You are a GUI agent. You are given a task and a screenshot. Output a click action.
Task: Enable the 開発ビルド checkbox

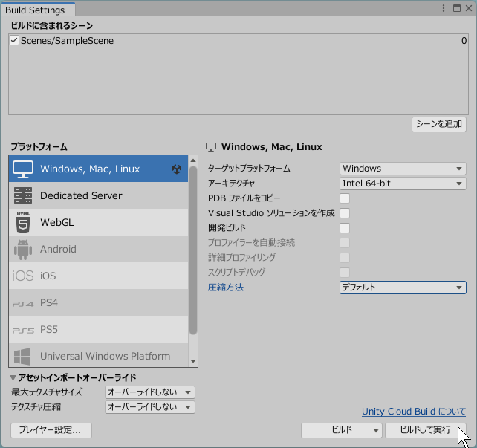[x=345, y=228]
